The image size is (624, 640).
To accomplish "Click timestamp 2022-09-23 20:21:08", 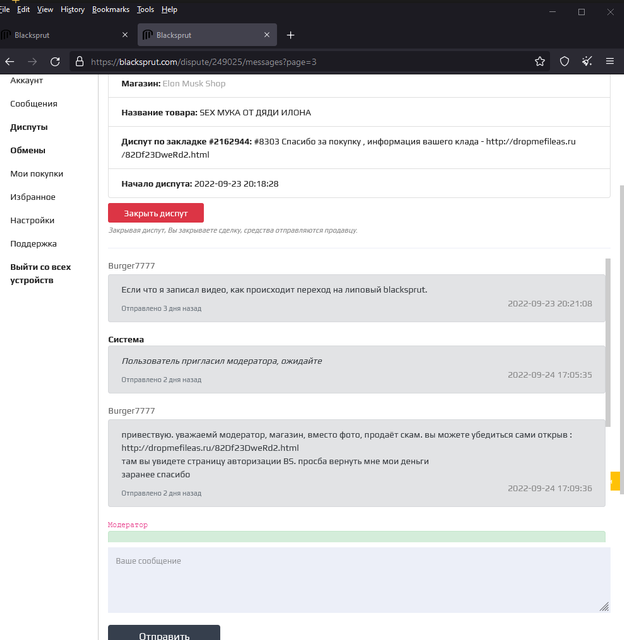I will pos(550,303).
